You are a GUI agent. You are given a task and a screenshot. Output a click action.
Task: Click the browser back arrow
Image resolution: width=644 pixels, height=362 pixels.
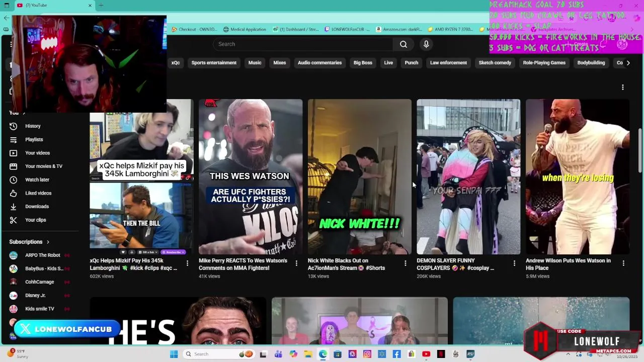click(x=6, y=18)
